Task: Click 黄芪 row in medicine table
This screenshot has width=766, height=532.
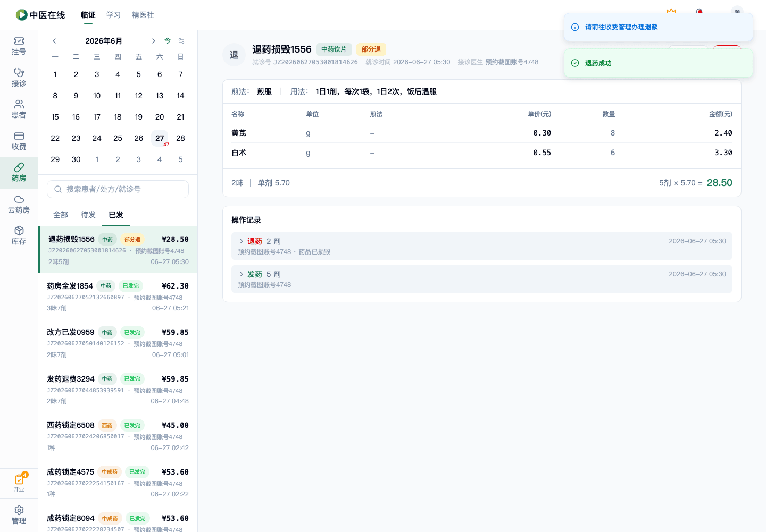Action: pyautogui.click(x=482, y=133)
